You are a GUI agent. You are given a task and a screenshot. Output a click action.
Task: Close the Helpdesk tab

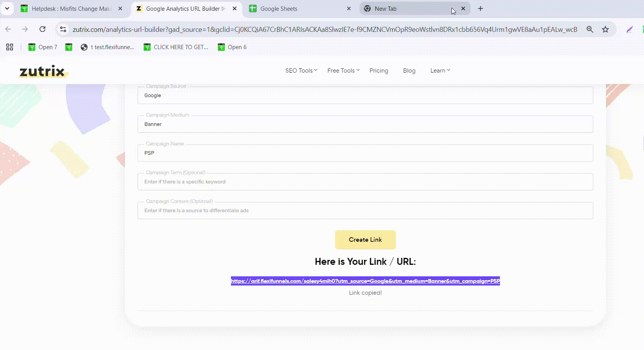coord(120,8)
